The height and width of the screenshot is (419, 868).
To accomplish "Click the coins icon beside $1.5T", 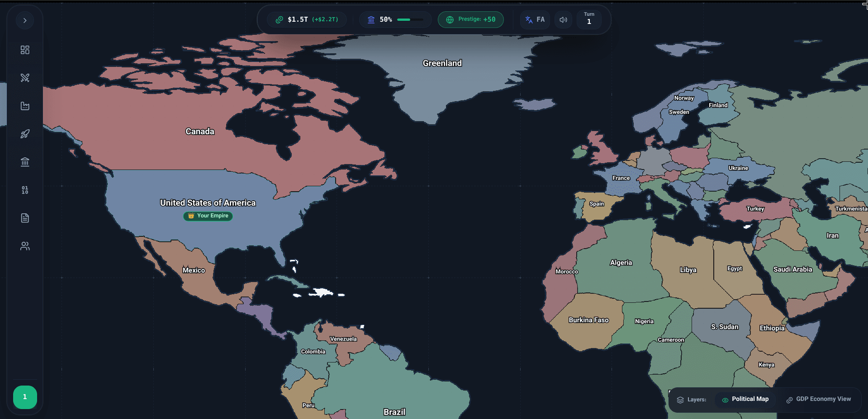I will (x=279, y=19).
